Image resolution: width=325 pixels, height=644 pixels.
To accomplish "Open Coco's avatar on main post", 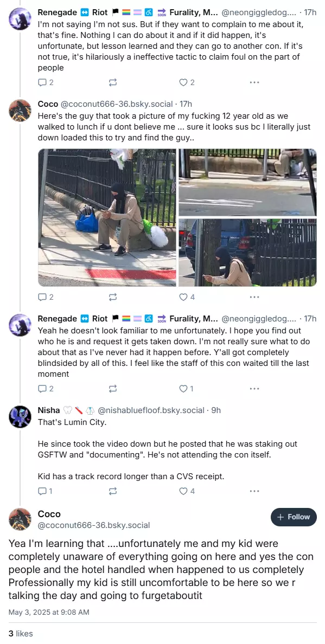I will point(20,519).
